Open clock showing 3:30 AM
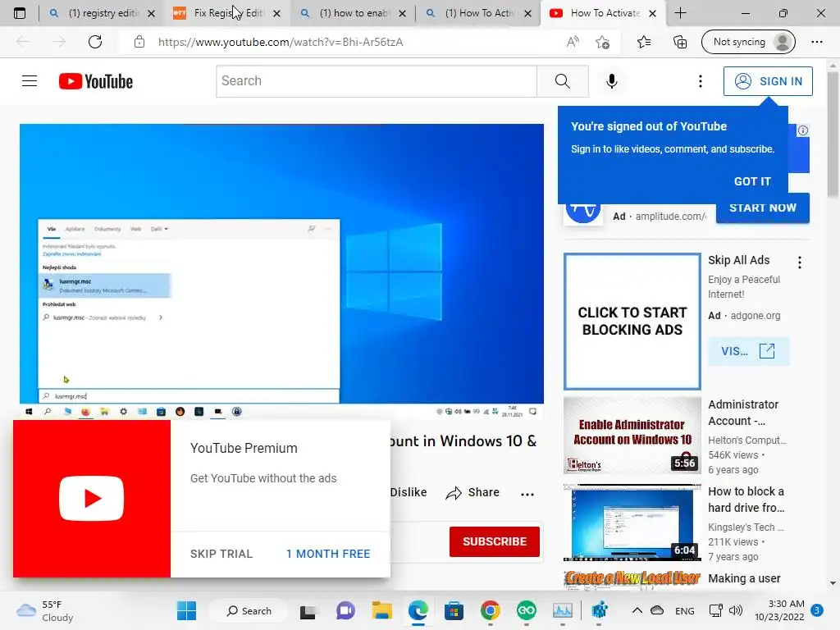Viewport: 840px width, 630px height. point(779,610)
